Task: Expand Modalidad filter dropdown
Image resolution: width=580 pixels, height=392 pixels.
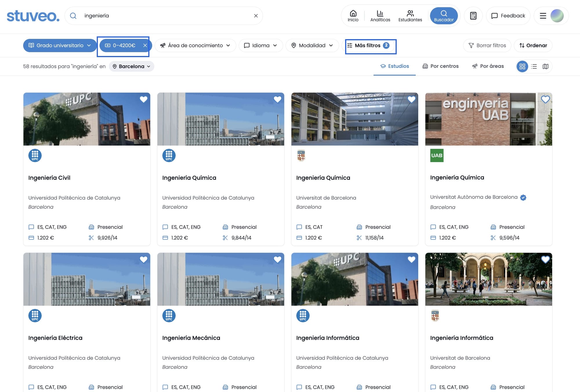Action: (312, 46)
